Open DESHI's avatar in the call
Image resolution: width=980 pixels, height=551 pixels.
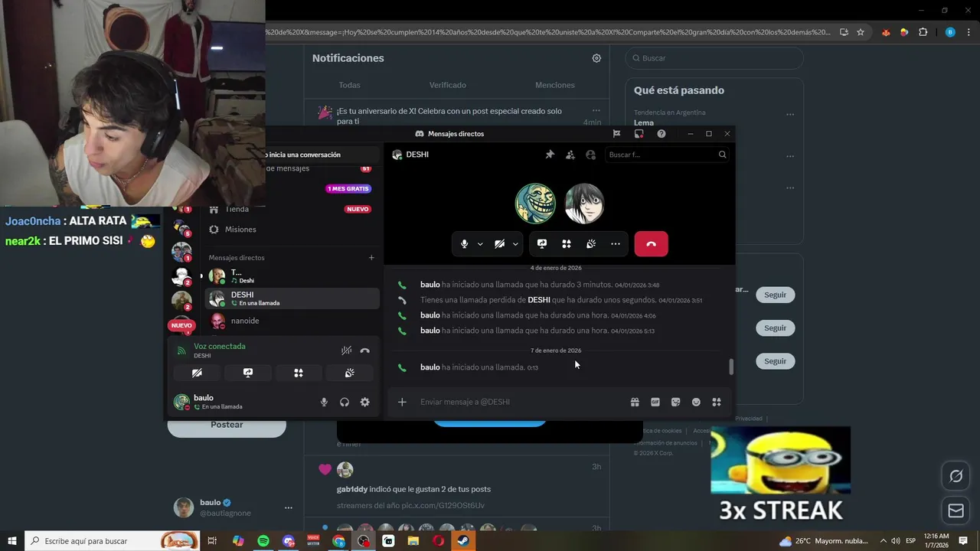tap(585, 204)
